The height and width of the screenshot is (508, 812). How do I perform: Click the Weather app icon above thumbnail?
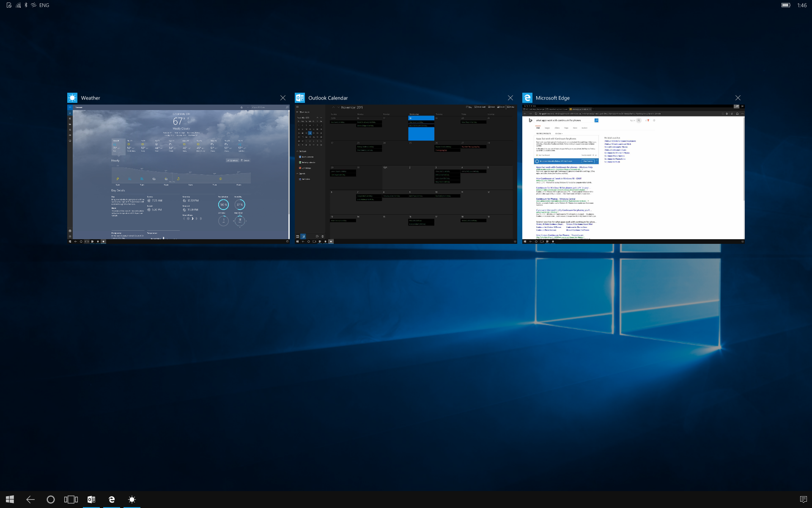coord(72,98)
